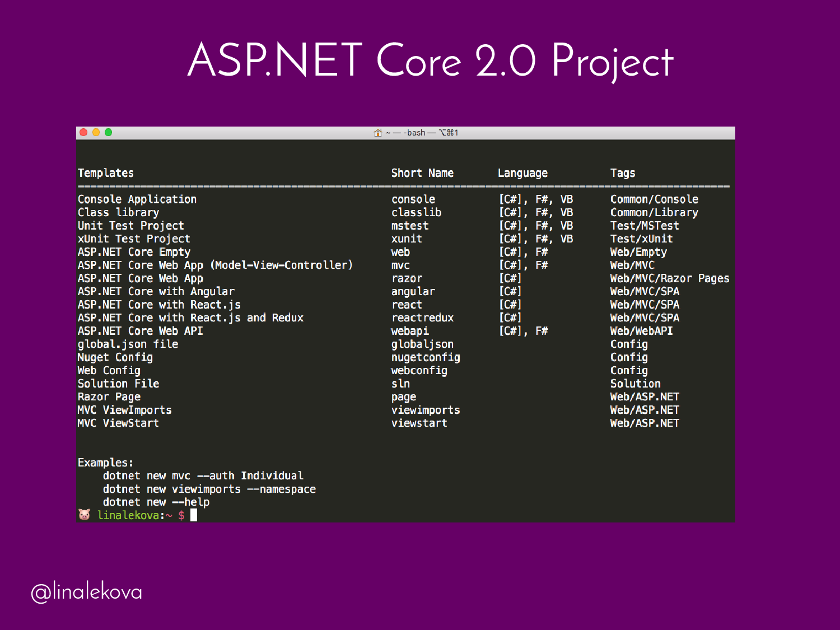Click the 'ASP.NET Core 2.0 Project' slide title
This screenshot has width=840, height=630.
(430, 60)
